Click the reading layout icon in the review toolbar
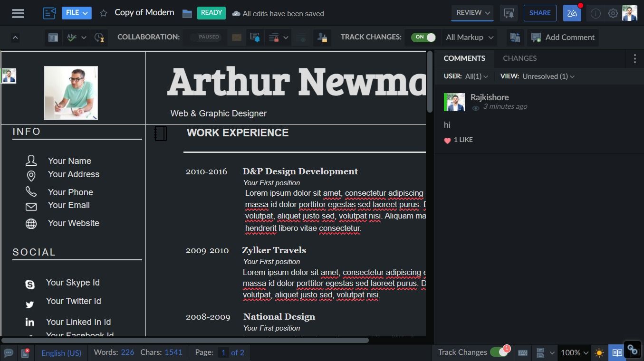This screenshot has height=361, width=644. [53, 38]
